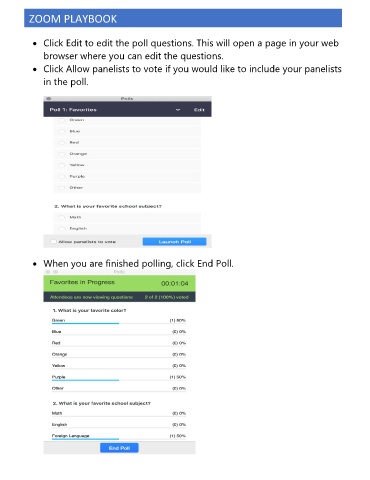The width and height of the screenshot is (370, 480).
Task: Select the English radio option
Action: pyautogui.click(x=62, y=229)
